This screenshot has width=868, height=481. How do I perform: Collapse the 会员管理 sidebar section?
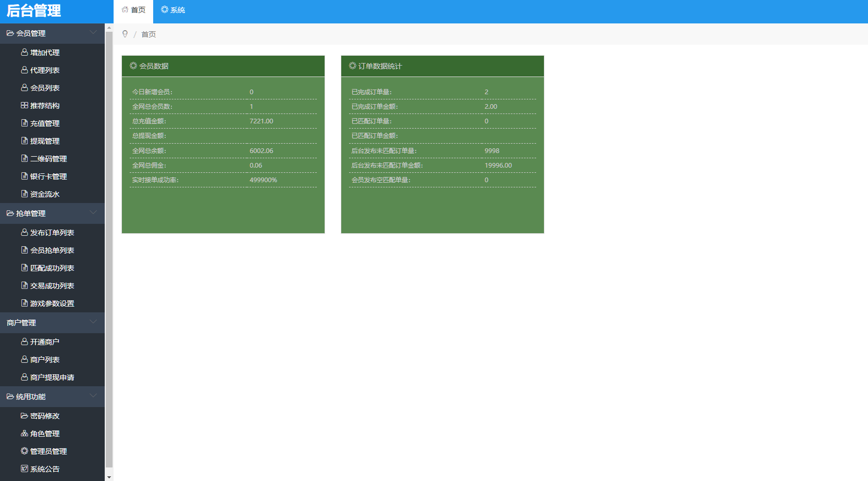coord(93,33)
